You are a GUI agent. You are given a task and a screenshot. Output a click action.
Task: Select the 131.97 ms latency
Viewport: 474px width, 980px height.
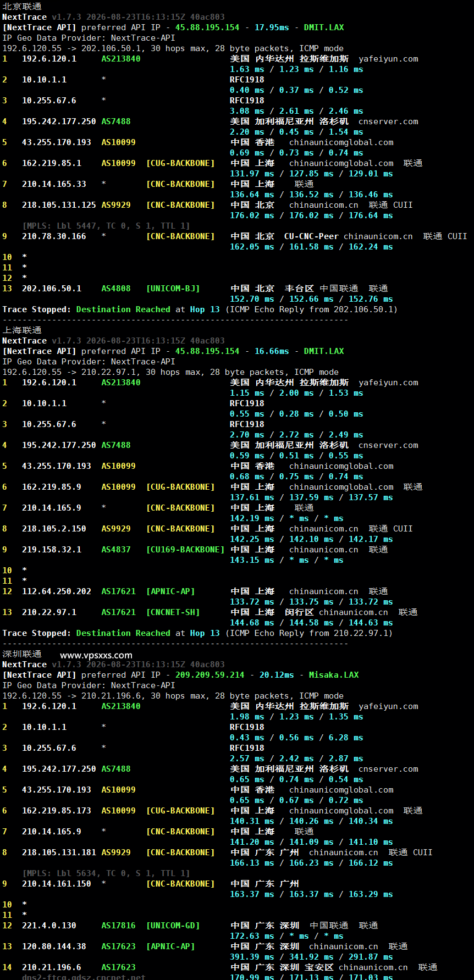(252, 174)
